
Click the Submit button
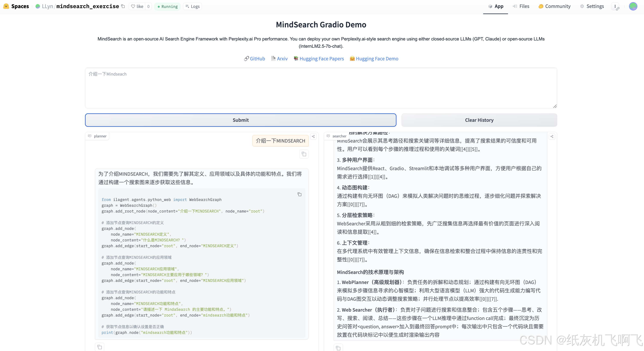point(240,120)
